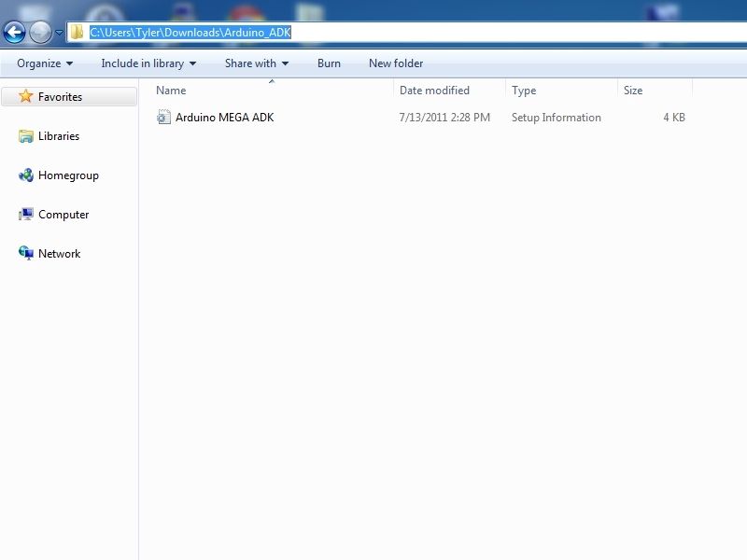Open Libraries in navigation pane
The image size is (747, 560).
pyautogui.click(x=59, y=136)
